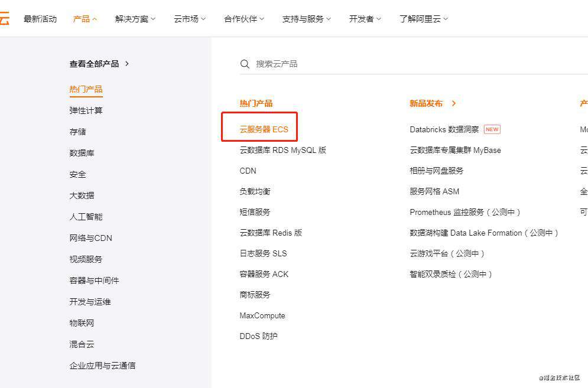The image size is (588, 388).
Task: Select the 人工智能 sidebar category
Action: coord(86,217)
